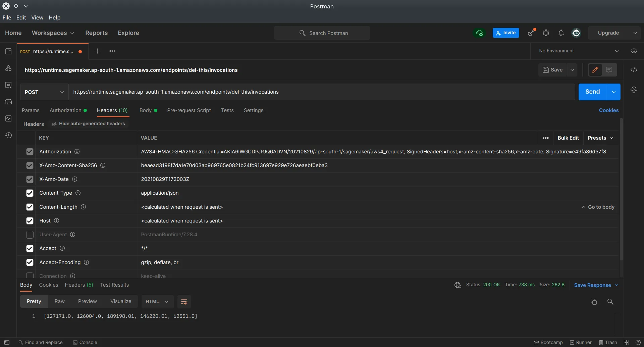Click the request URL input field
644x347 pixels.
pos(322,92)
